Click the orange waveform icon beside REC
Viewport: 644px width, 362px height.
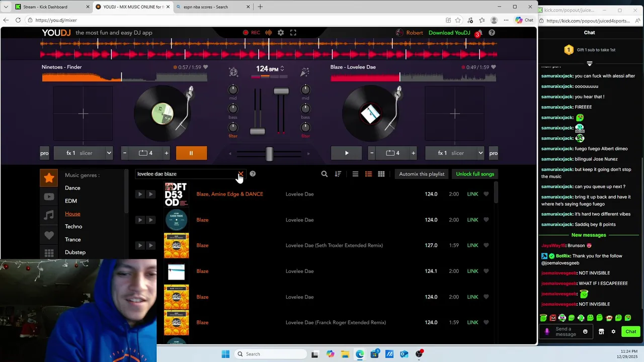tap(269, 33)
